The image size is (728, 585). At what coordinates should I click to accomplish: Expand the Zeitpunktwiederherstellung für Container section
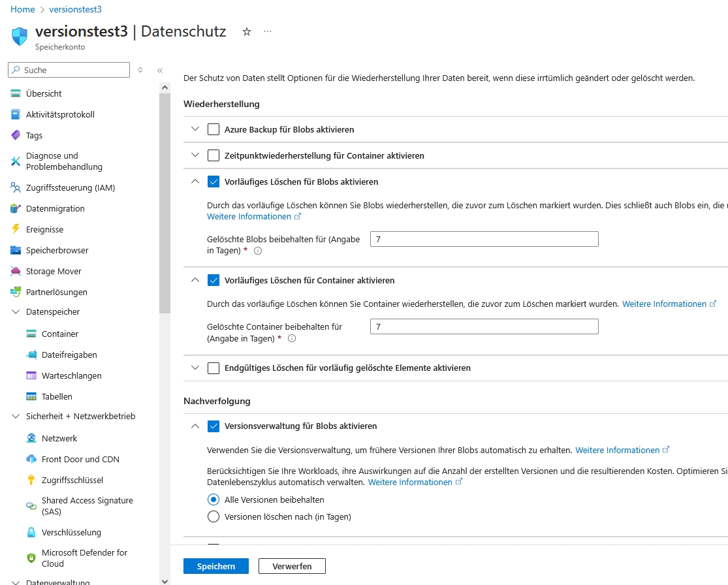[x=195, y=155]
